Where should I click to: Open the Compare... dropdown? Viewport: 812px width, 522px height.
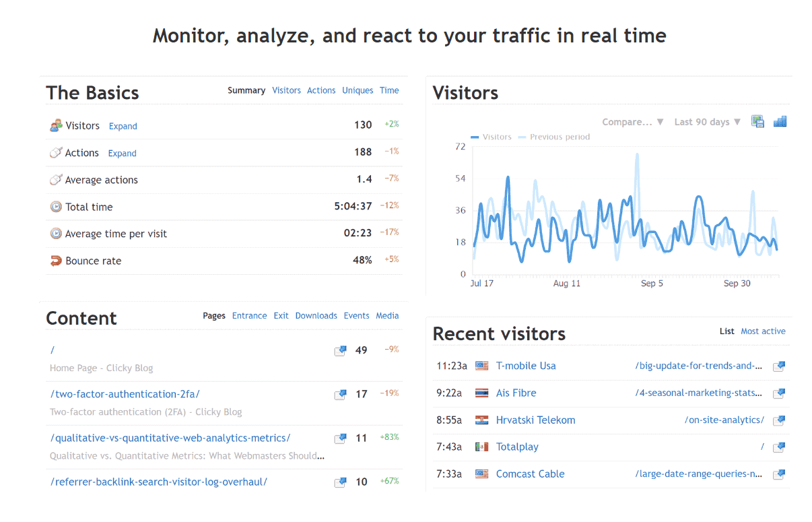(x=633, y=122)
